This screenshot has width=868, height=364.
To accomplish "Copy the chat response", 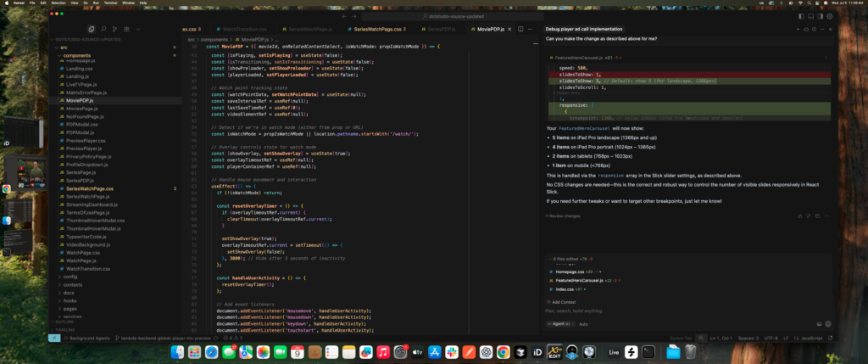I will [816, 216].
